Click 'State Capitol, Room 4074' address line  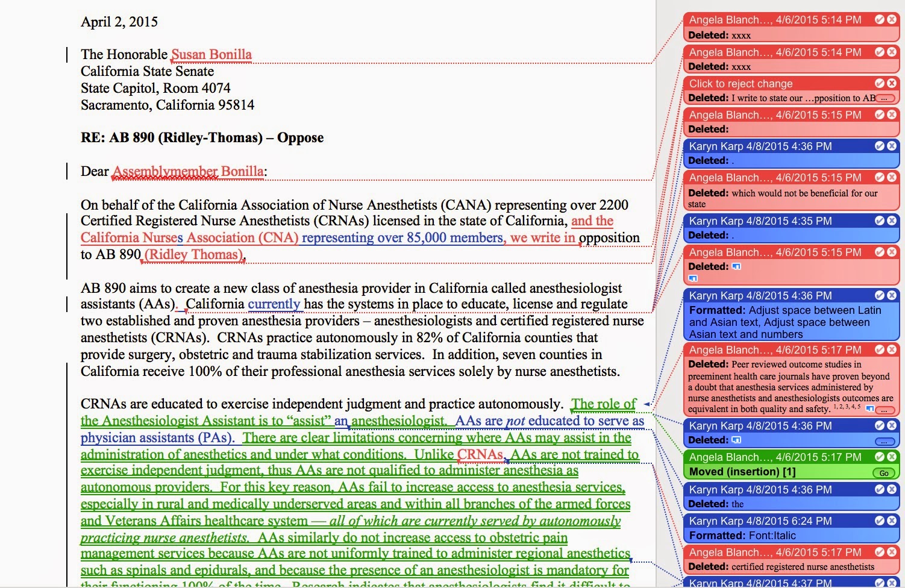click(155, 88)
